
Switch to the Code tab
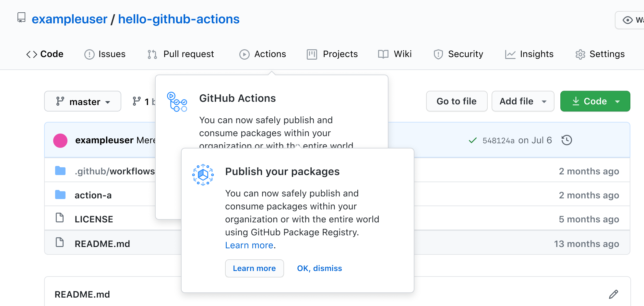pyautogui.click(x=45, y=54)
